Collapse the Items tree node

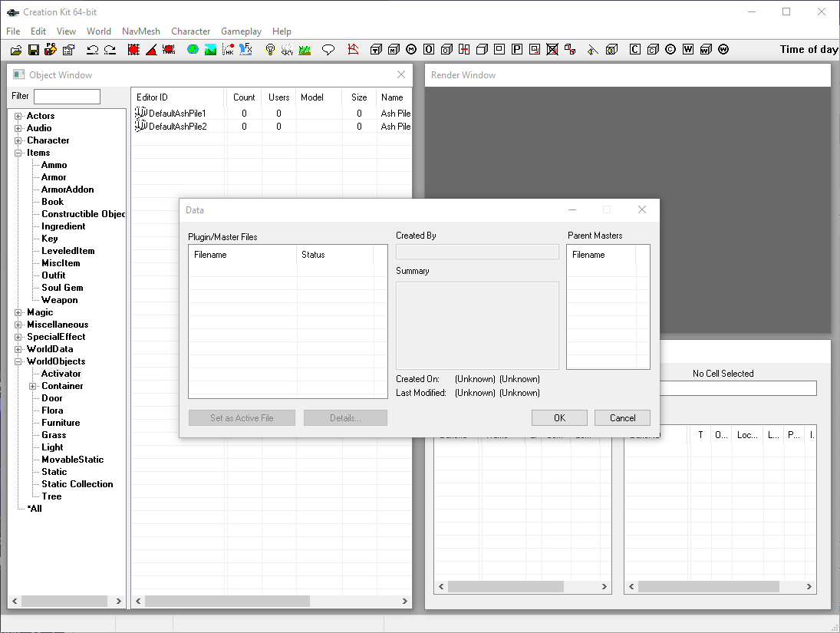(18, 153)
